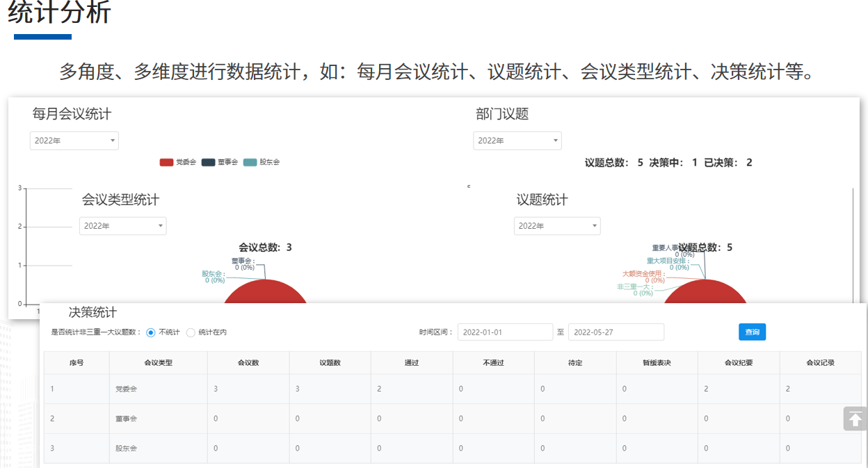Viewport: 868px width, 468px height.
Task: Click the 部门议题 section title
Action: 503,114
